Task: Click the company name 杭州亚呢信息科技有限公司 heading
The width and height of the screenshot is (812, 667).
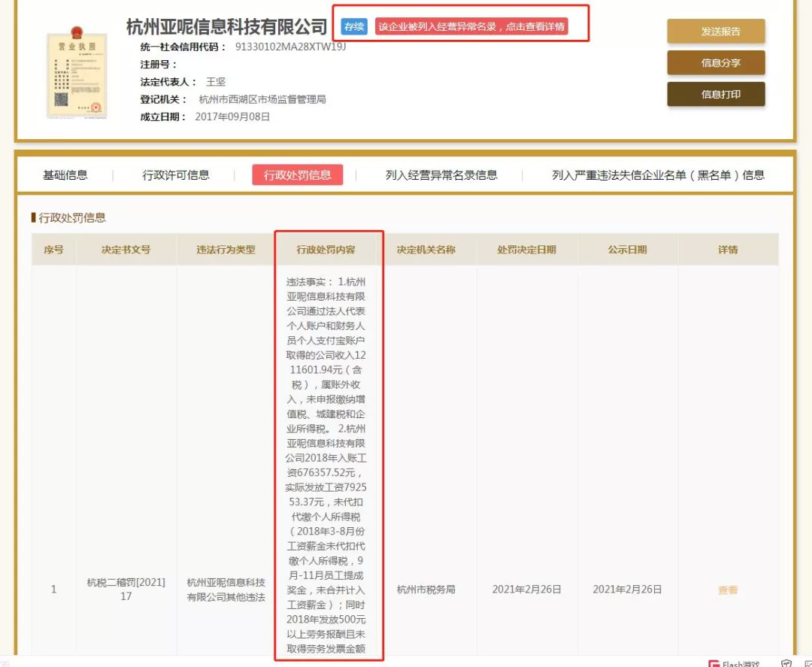Action: pos(227,26)
